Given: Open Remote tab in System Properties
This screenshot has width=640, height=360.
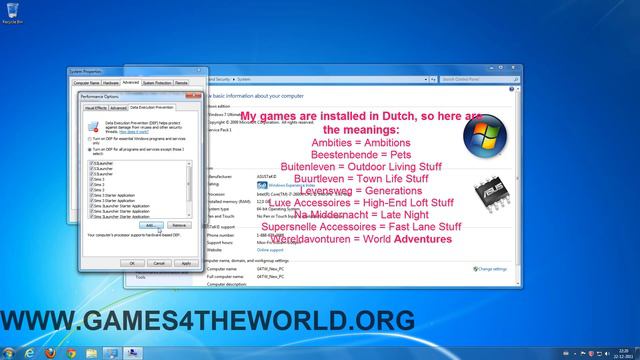Looking at the screenshot, I should point(181,83).
